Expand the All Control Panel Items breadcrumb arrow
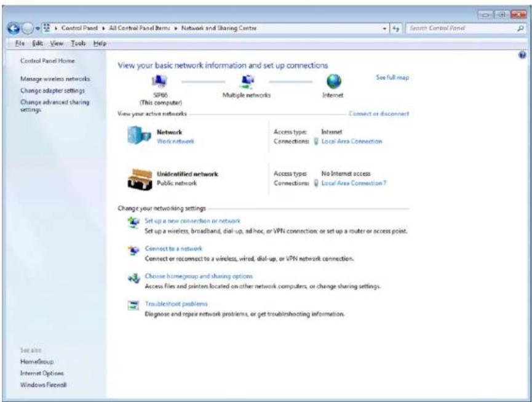The height and width of the screenshot is (402, 532). point(176,28)
